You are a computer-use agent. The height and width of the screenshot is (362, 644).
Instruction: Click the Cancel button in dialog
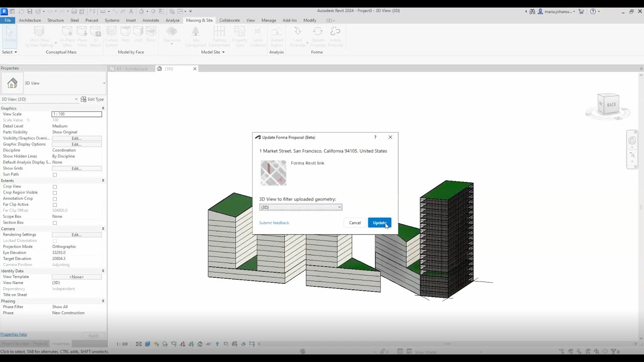[x=355, y=223]
